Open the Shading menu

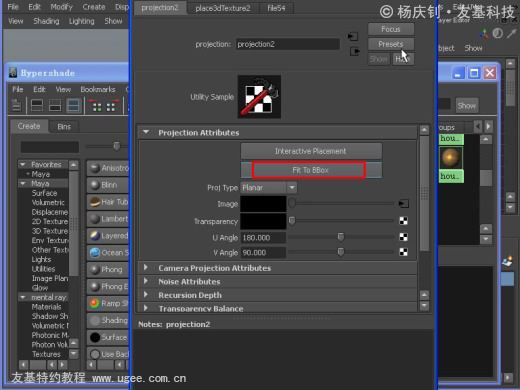point(46,21)
